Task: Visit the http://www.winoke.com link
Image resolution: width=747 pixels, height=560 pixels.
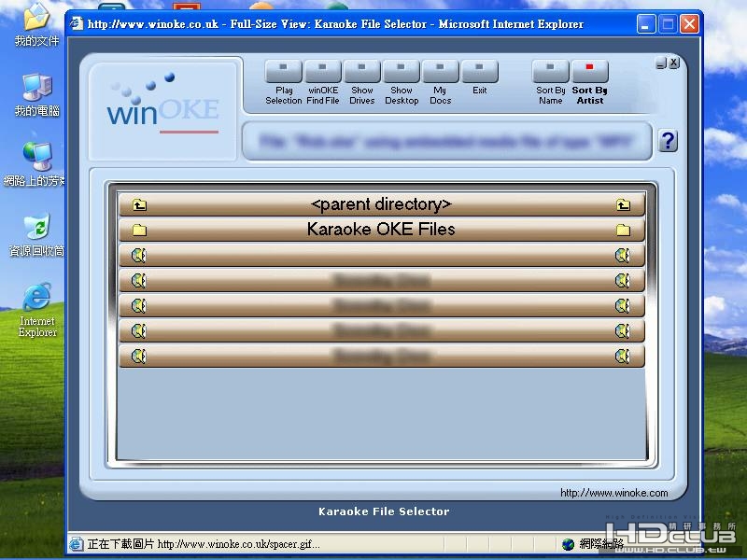Action: (614, 493)
